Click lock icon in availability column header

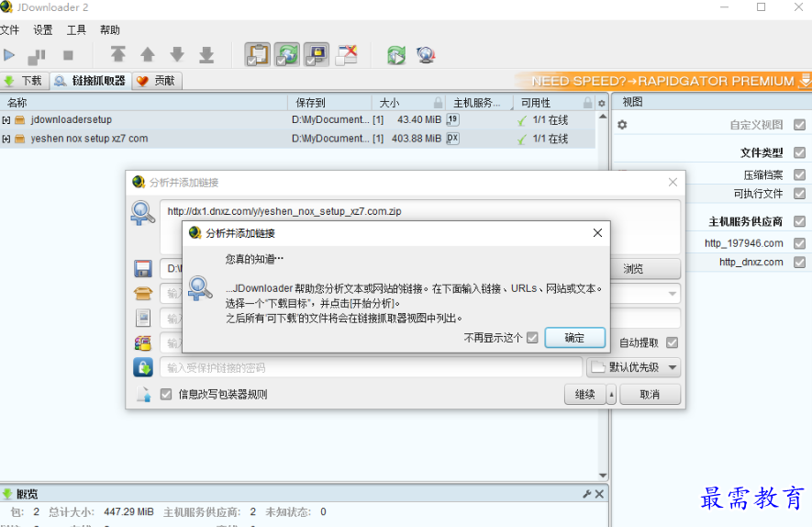pyautogui.click(x=587, y=103)
